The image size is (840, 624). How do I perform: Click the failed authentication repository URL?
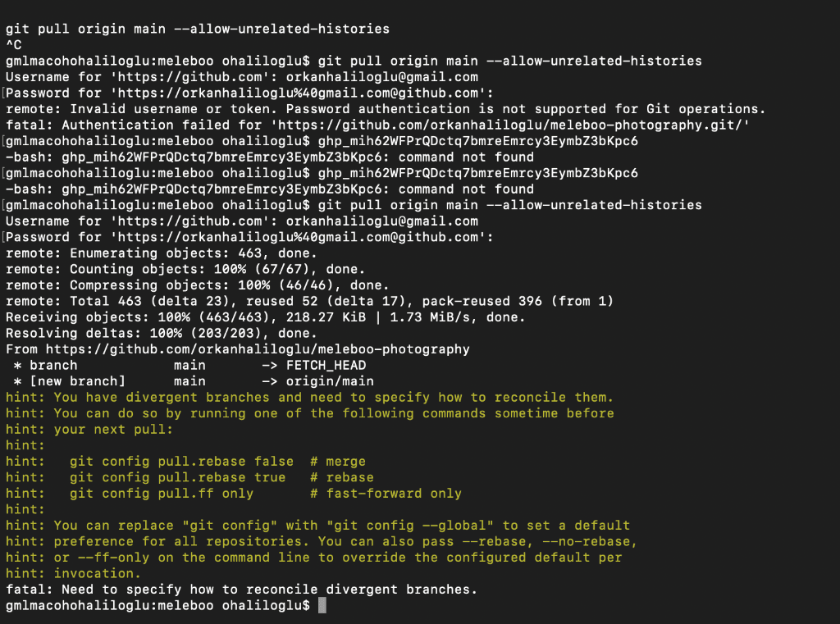(x=513, y=125)
